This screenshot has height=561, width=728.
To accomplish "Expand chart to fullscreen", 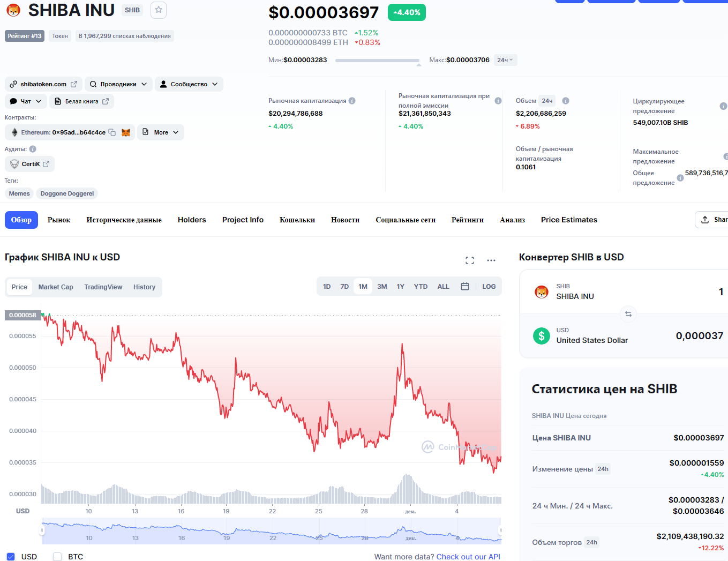I will pyautogui.click(x=470, y=260).
